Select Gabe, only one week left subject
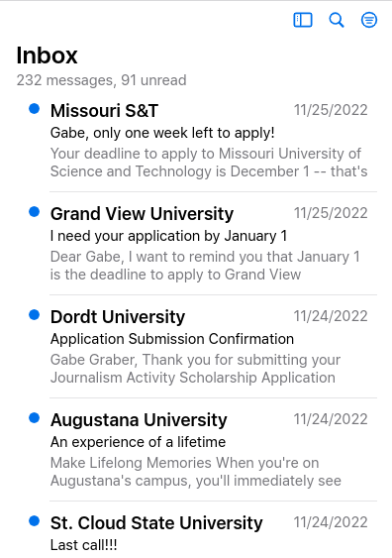 coord(162,133)
